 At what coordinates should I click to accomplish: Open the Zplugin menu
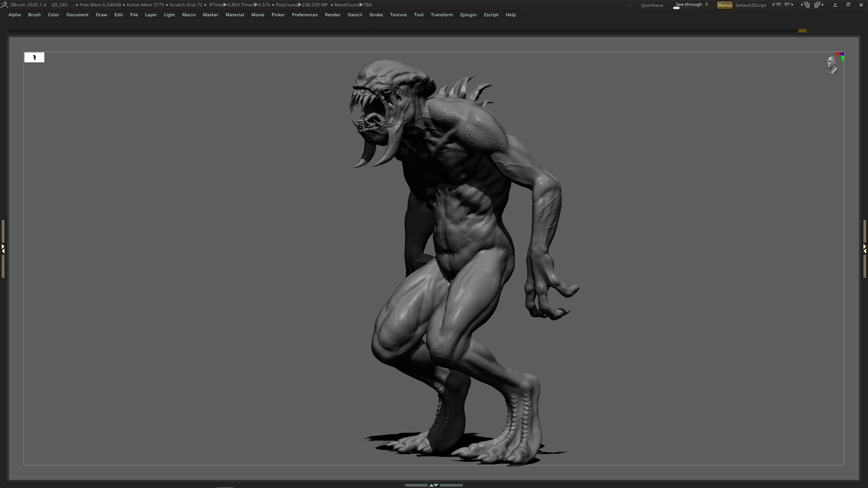coord(468,14)
